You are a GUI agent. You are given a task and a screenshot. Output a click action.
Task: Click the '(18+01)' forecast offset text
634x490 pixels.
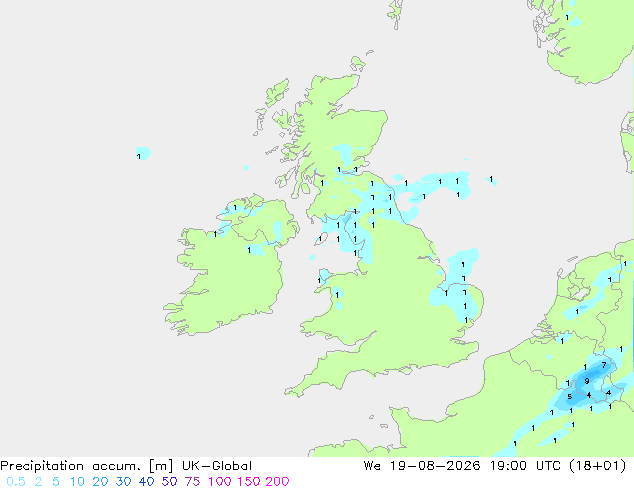point(597,466)
